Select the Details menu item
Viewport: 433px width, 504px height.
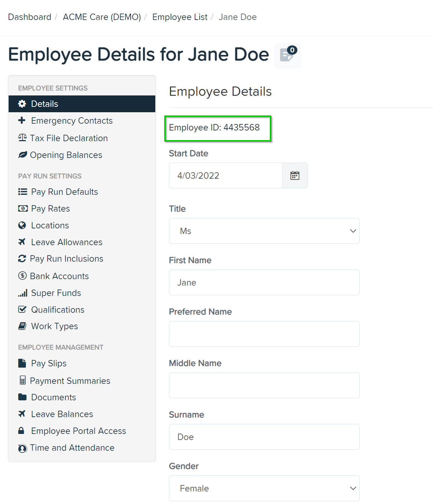pyautogui.click(x=82, y=104)
